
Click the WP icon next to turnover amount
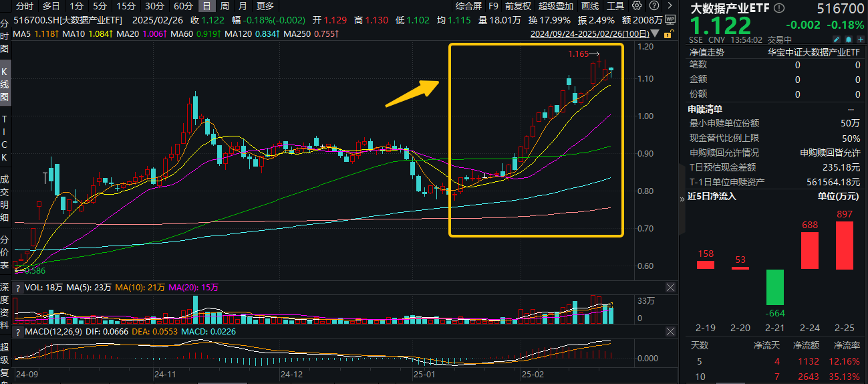[x=671, y=20]
